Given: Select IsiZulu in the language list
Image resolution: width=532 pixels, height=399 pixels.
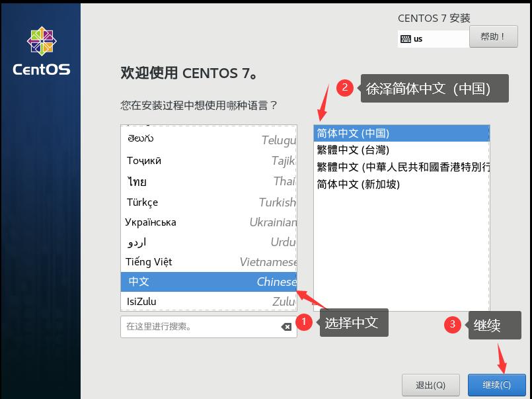Looking at the screenshot, I should [x=198, y=302].
